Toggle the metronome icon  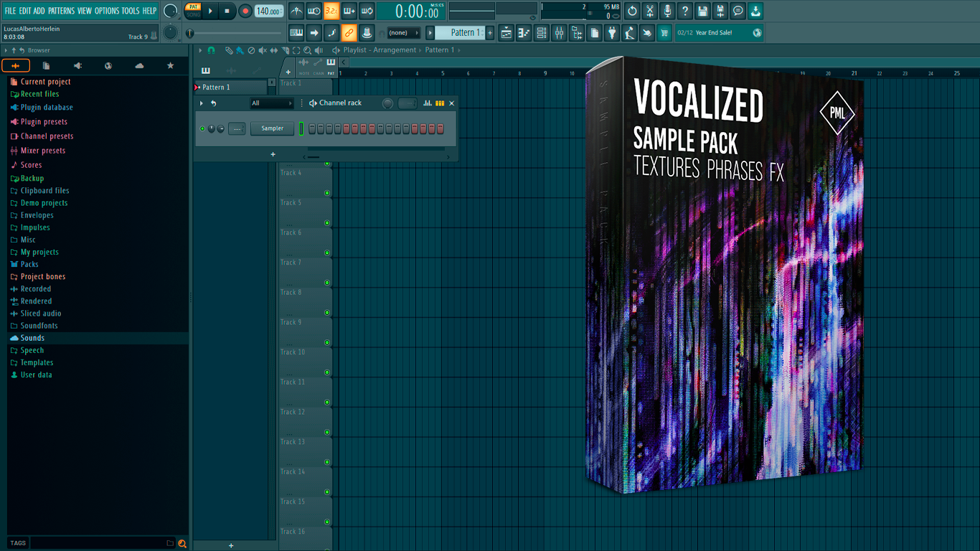tap(296, 11)
